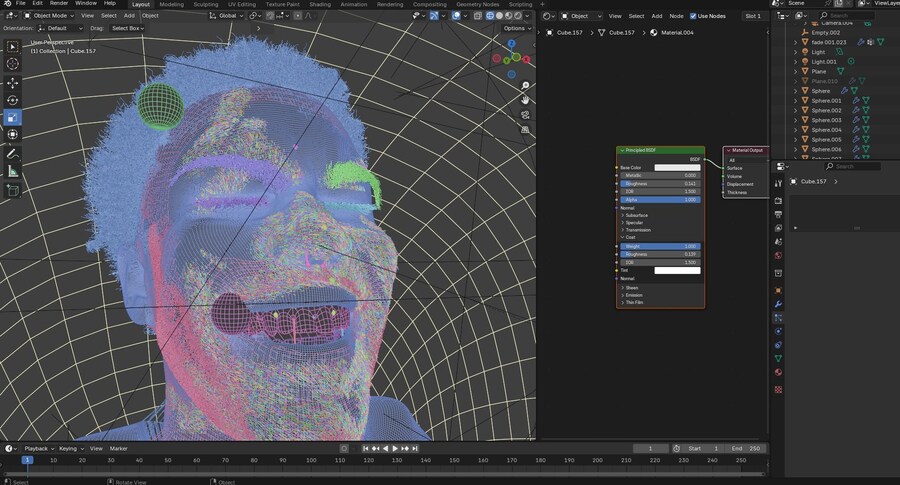Screen dimensions: 900x485
Task: Toggle proportional editing button
Action: tap(298, 16)
